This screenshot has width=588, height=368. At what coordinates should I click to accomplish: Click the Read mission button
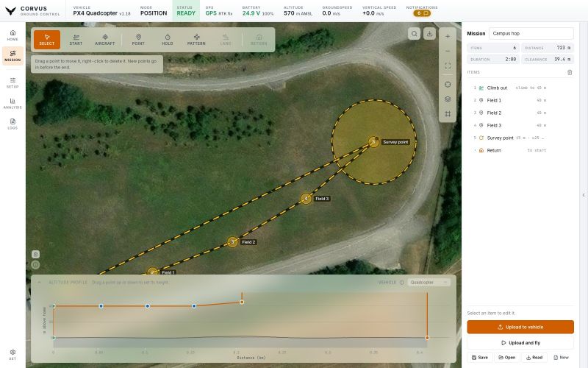pyautogui.click(x=534, y=358)
